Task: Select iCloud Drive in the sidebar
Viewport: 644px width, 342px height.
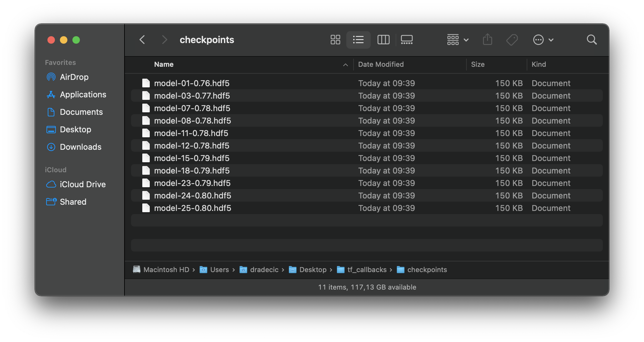Action: (83, 184)
